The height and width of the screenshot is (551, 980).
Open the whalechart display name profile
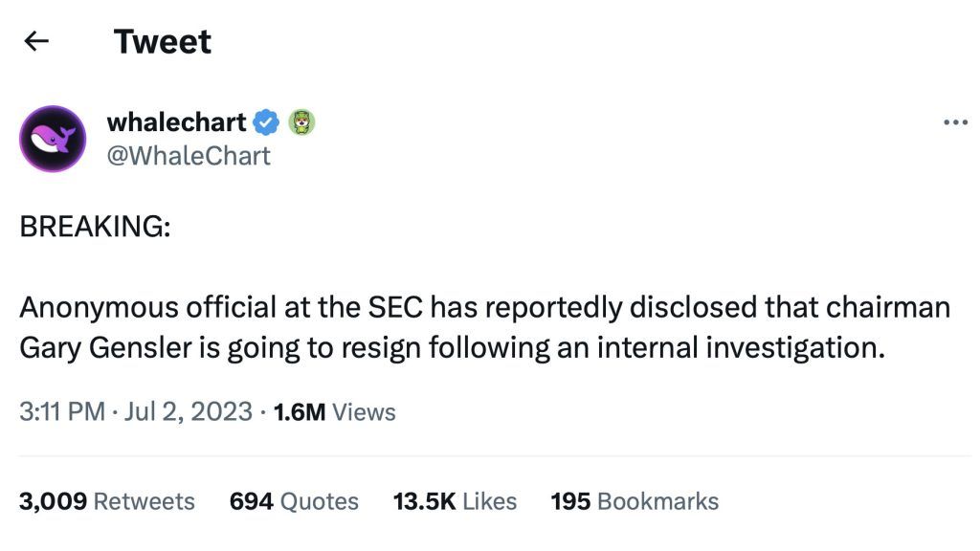[x=176, y=122]
